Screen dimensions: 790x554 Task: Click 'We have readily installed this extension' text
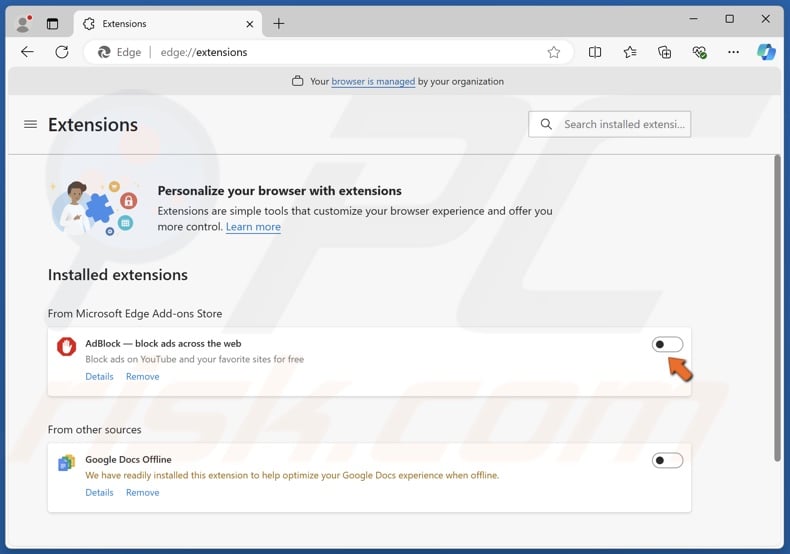292,475
